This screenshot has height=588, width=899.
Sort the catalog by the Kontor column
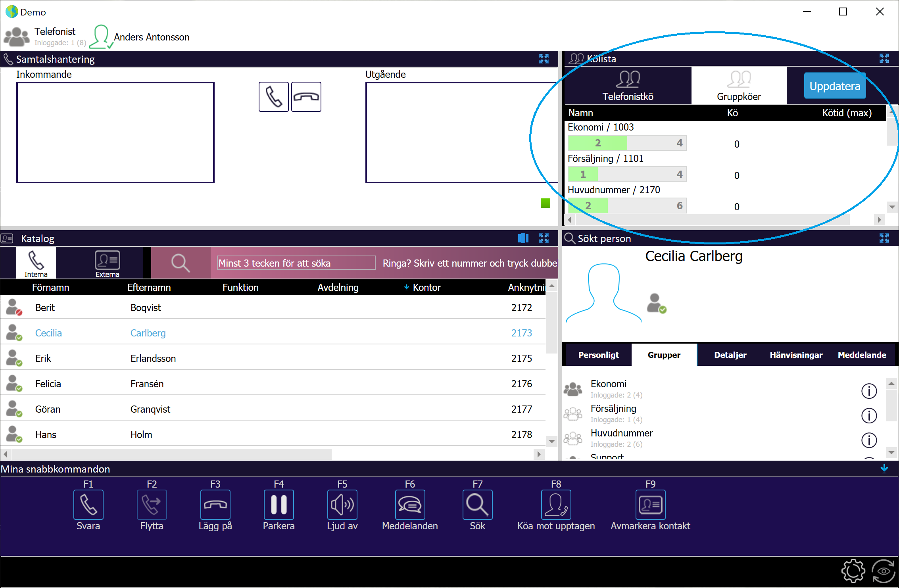[x=426, y=287]
